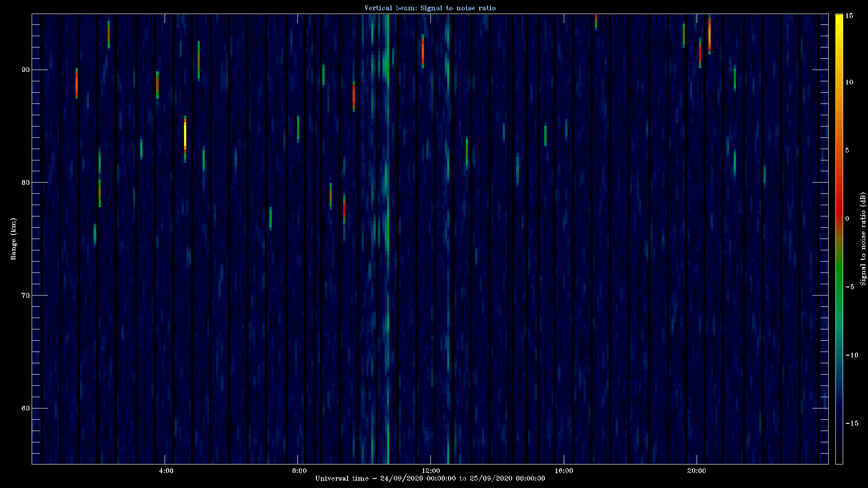Click the colorbar value 5
The image size is (868, 488).
point(847,150)
